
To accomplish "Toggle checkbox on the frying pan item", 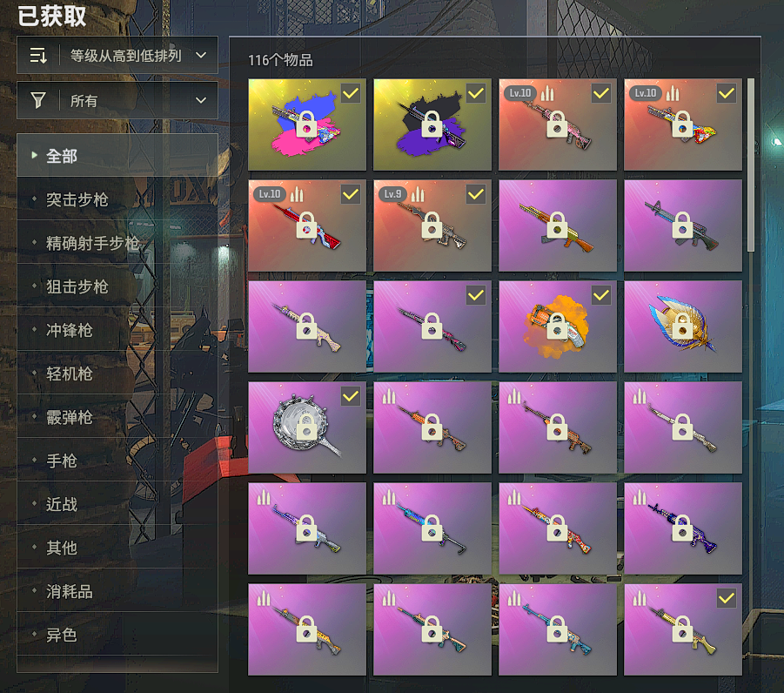I will (351, 397).
